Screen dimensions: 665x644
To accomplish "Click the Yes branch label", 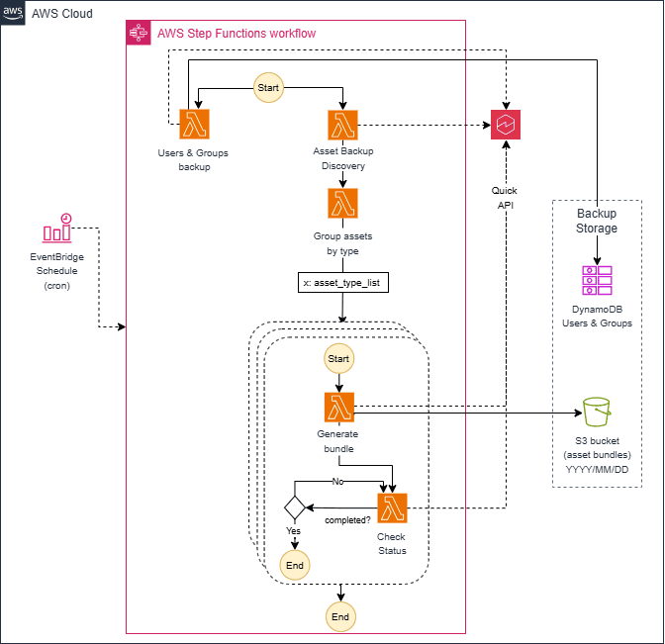I will 293,531.
